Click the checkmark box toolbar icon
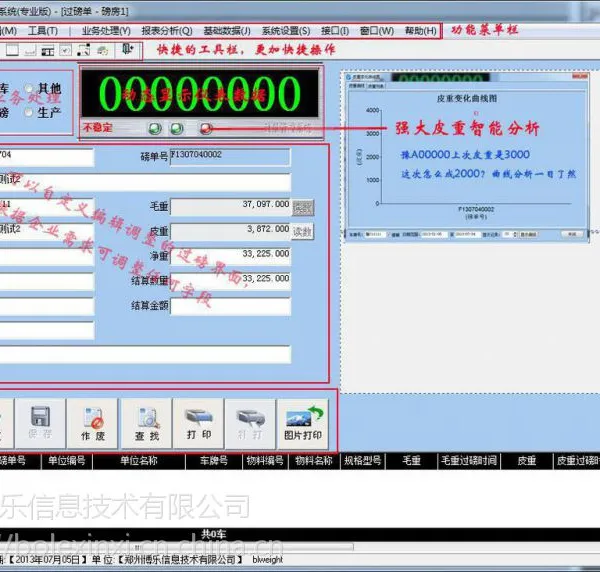The image size is (600, 572). click(65, 51)
